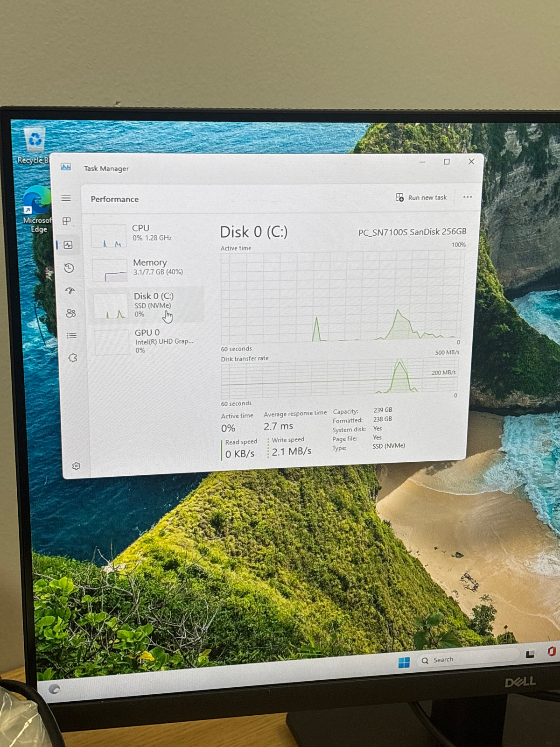Click the taskbar Search box
This screenshot has width=560, height=747.
click(468, 659)
